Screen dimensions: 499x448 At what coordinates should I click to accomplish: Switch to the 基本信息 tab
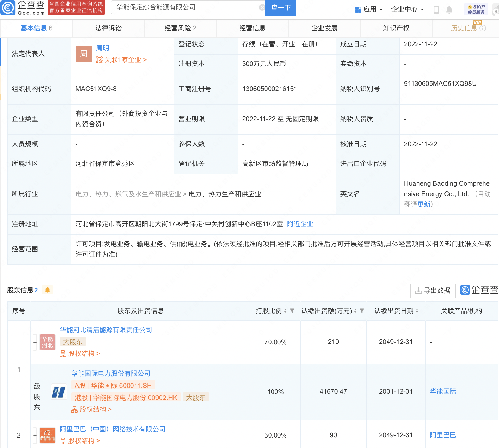point(36,28)
